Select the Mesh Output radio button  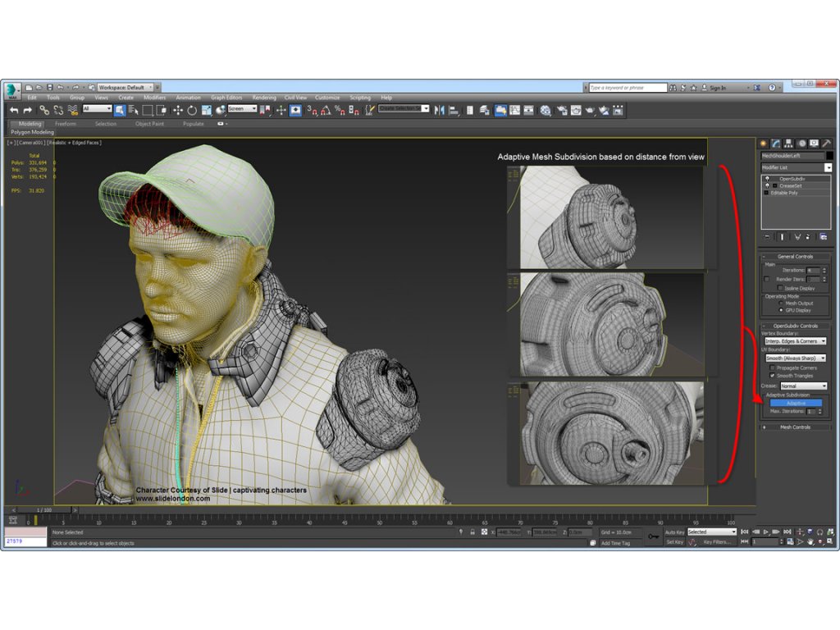click(780, 304)
